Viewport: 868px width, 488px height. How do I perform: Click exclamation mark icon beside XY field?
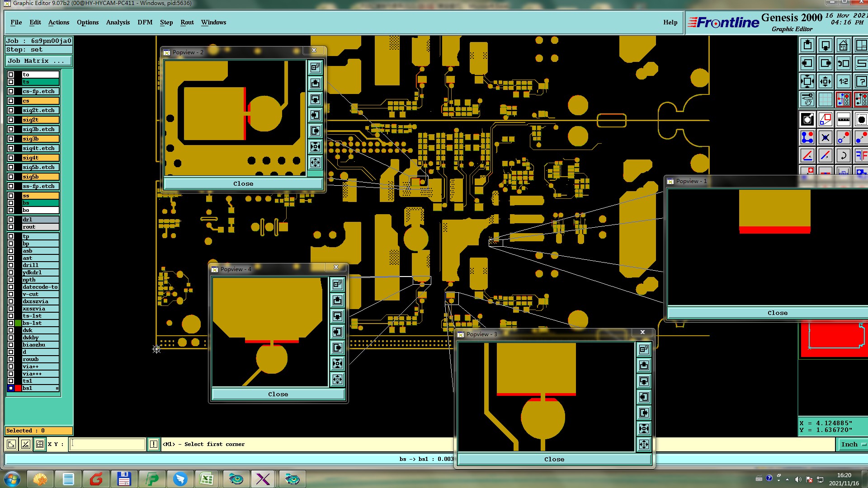[154, 444]
